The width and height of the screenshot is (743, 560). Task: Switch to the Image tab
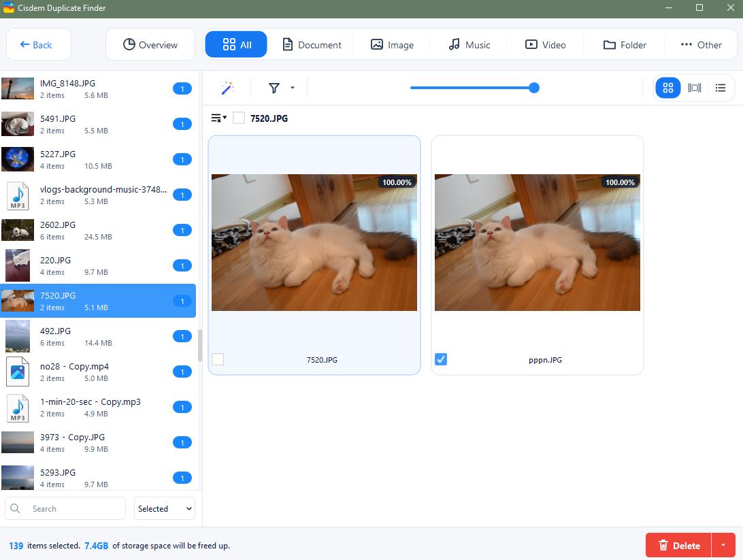click(391, 44)
